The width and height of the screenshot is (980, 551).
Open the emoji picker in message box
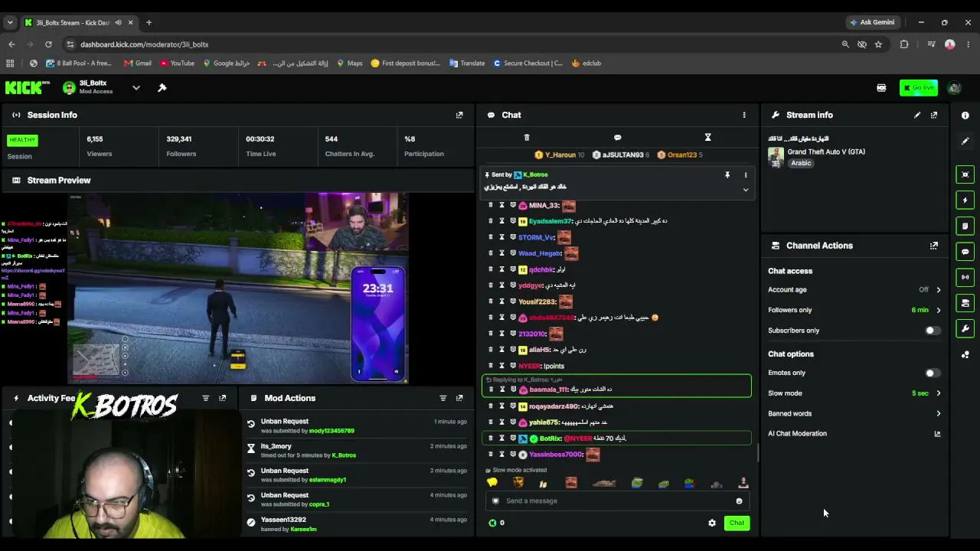click(739, 501)
